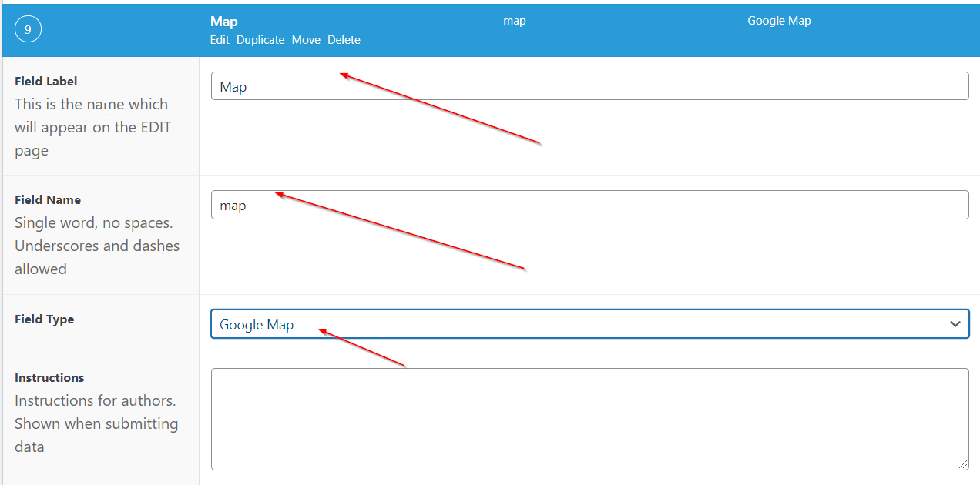
Task: Click the bold Map title in header
Action: tap(223, 22)
